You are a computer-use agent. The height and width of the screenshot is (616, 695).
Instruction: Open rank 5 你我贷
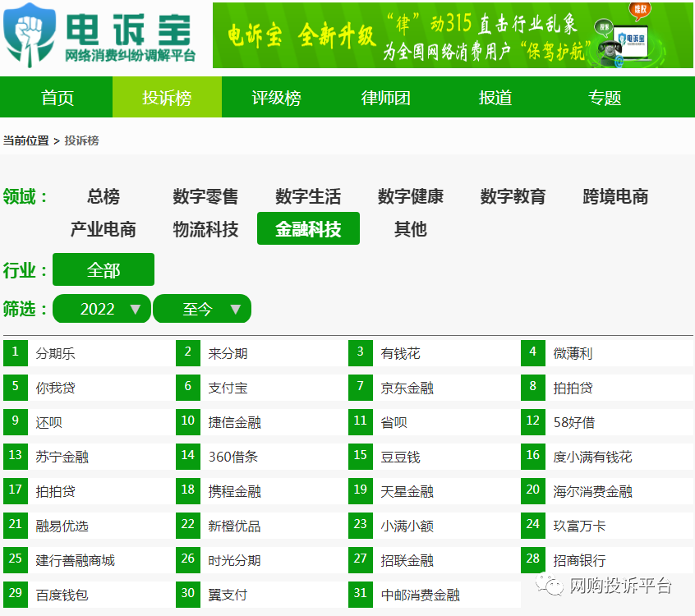[88, 388]
